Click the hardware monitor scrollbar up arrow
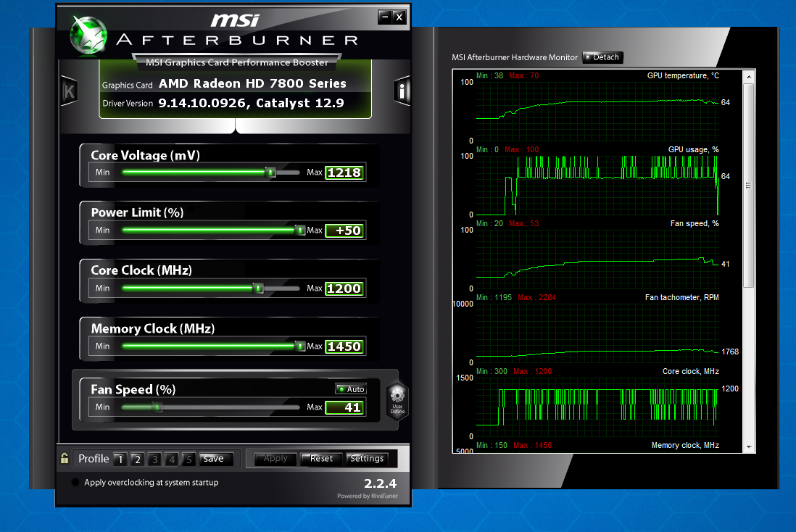Viewport: 796px width, 532px height. (749, 76)
